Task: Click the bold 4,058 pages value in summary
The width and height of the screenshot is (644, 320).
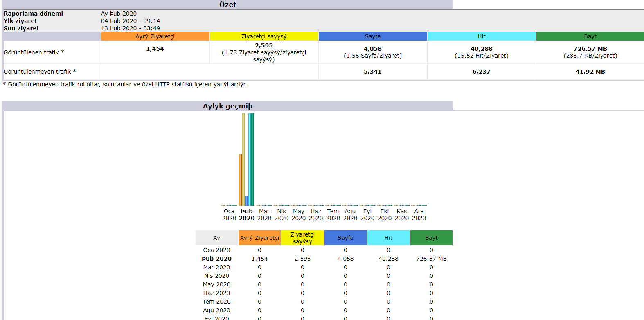Action: [x=373, y=49]
